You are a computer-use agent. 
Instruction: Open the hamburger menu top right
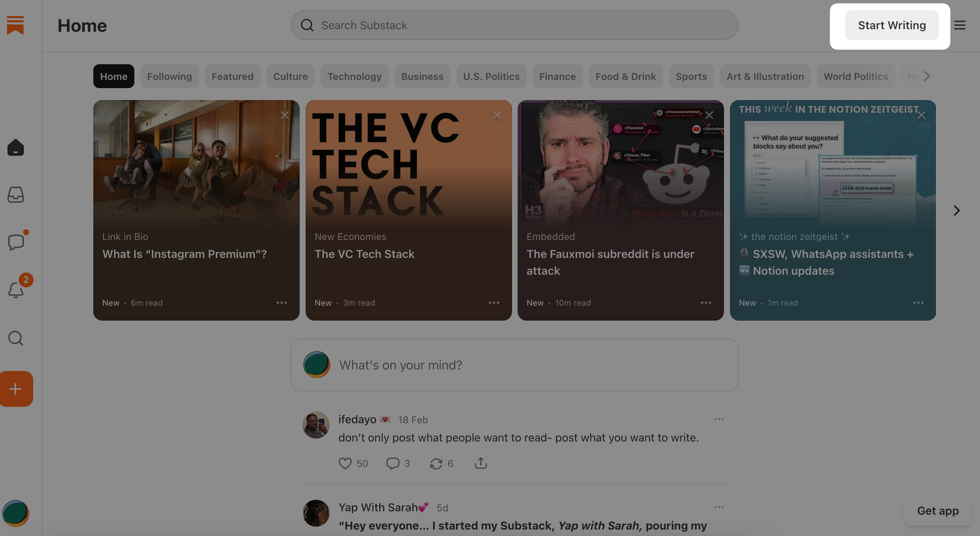959,25
